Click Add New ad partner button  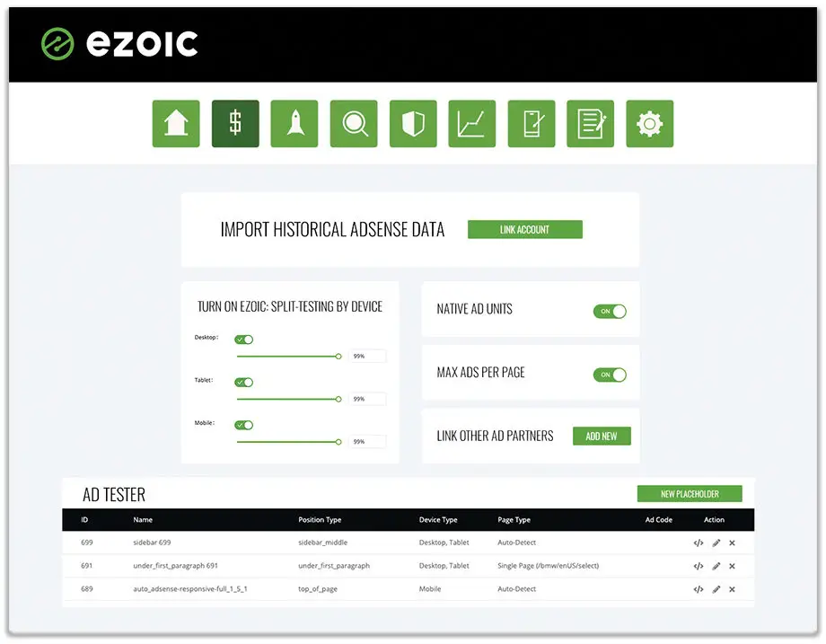602,436
